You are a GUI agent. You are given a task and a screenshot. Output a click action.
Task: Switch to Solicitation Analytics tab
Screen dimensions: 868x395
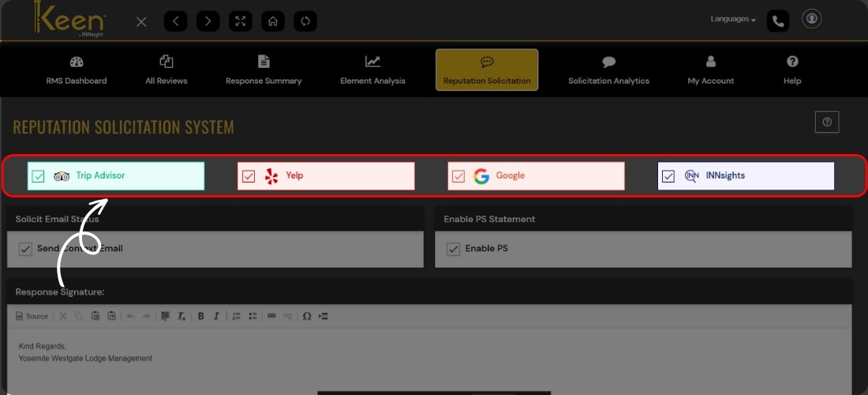pos(608,70)
